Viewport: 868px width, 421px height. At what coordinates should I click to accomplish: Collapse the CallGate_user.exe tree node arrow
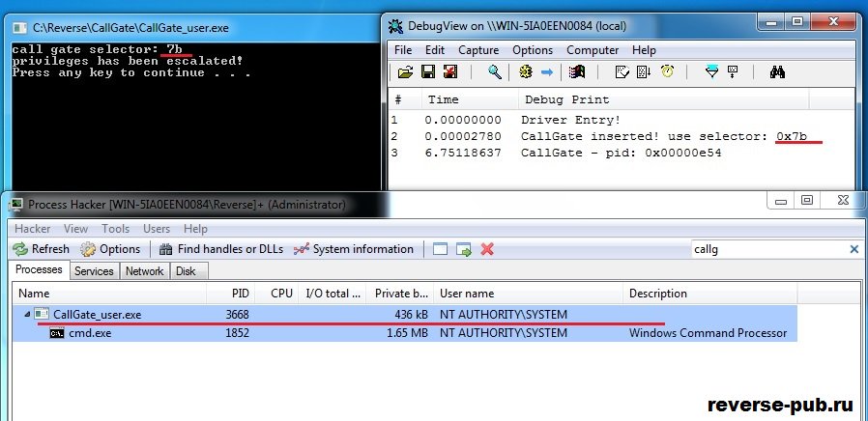[x=26, y=314]
